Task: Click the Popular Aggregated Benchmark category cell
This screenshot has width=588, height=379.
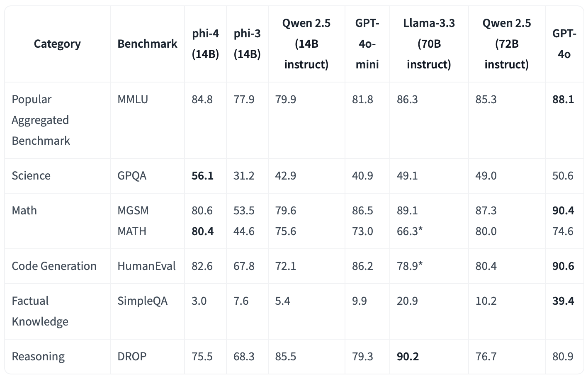Action: point(41,120)
